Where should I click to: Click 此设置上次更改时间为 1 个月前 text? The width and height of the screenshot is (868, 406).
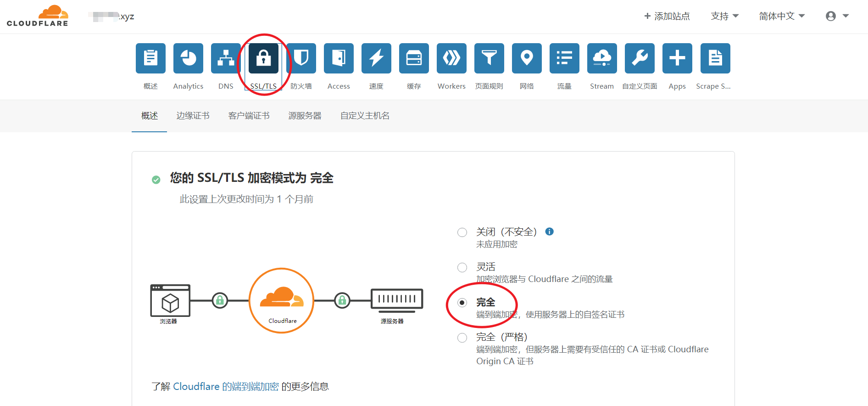point(246,199)
